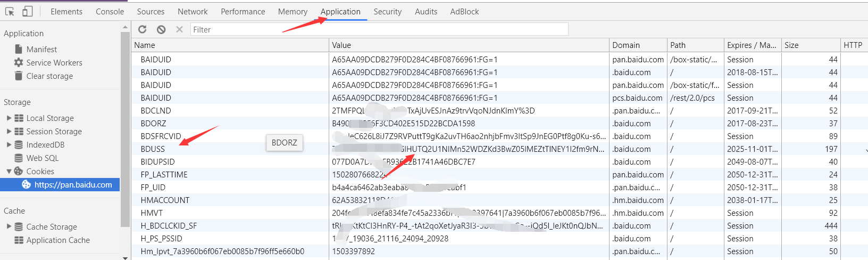The image size is (868, 260).
Task: Click the pan.baidu.com cookie icon
Action: pyautogui.click(x=26, y=184)
